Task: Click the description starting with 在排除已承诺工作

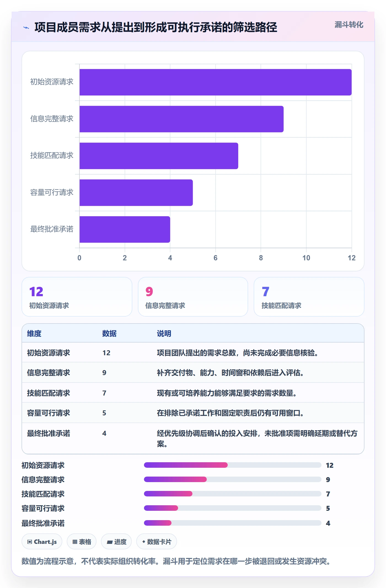Action: (x=230, y=413)
